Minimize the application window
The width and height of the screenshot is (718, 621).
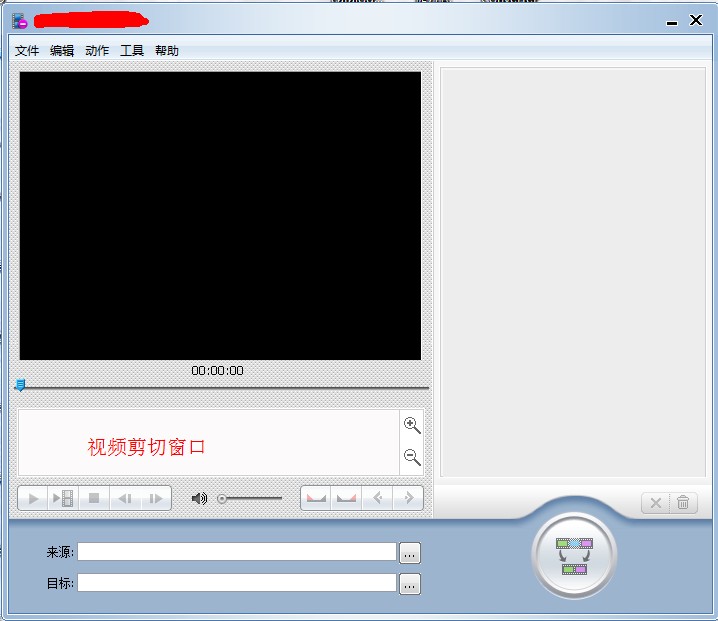pos(672,21)
